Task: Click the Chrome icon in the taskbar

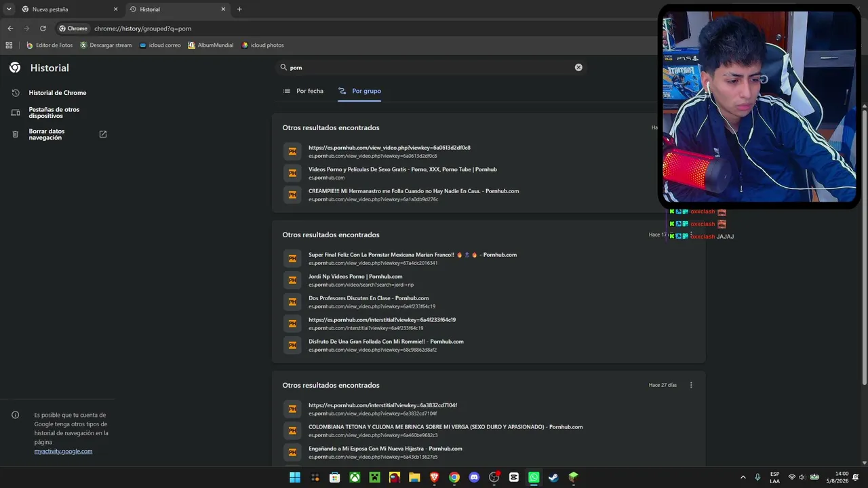Action: [454, 477]
